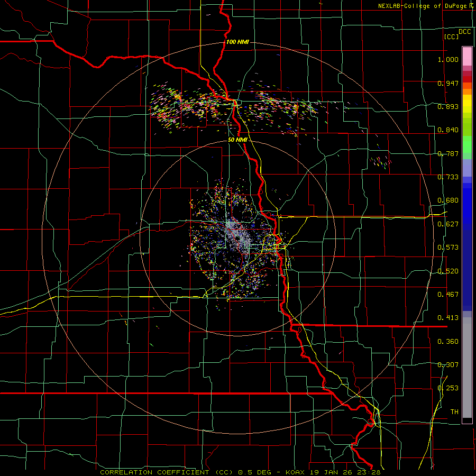This screenshot has width=476, height=476.
Task: Select the 0.893 color scale value
Action: (x=448, y=106)
